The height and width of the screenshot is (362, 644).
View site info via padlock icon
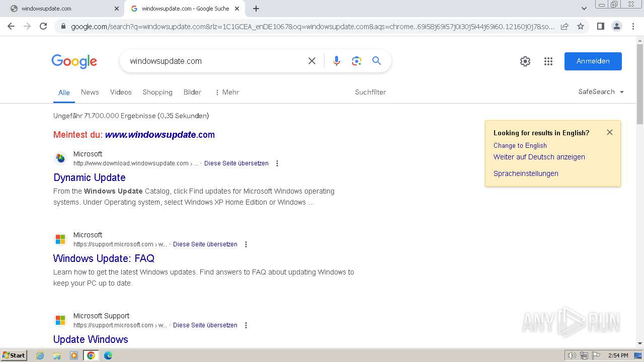[x=63, y=27]
